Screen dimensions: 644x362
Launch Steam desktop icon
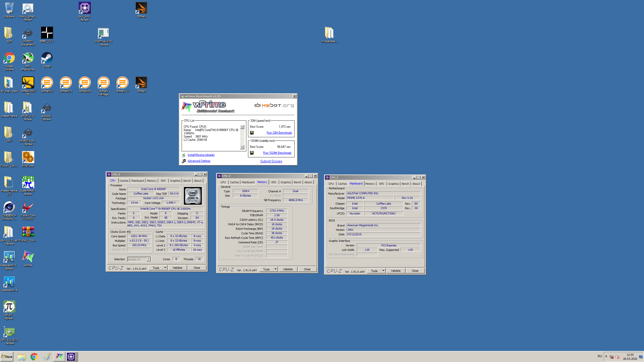point(47,60)
